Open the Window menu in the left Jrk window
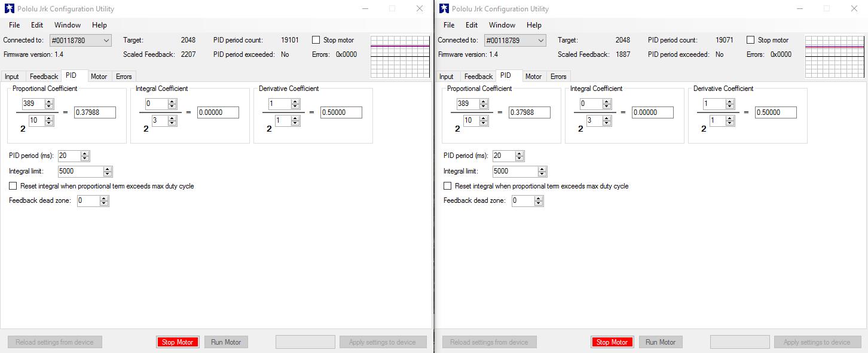Image resolution: width=868 pixels, height=353 pixels. coord(68,25)
